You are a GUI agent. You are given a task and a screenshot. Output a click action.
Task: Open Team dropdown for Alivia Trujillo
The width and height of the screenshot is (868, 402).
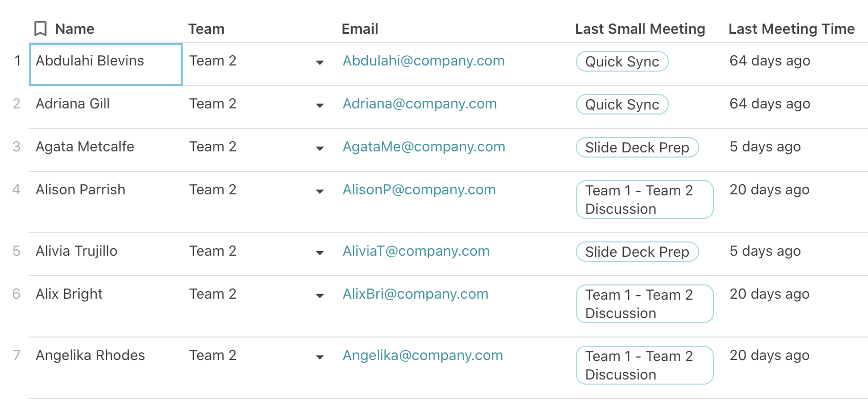pyautogui.click(x=320, y=253)
